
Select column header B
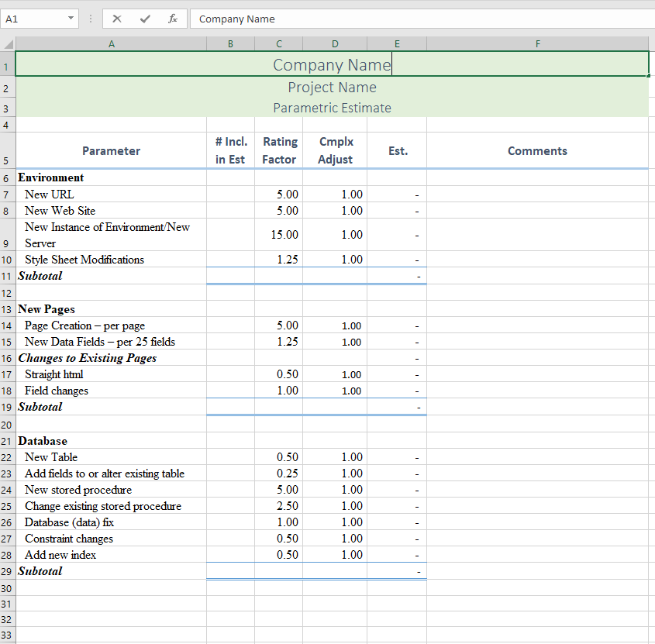(230, 43)
